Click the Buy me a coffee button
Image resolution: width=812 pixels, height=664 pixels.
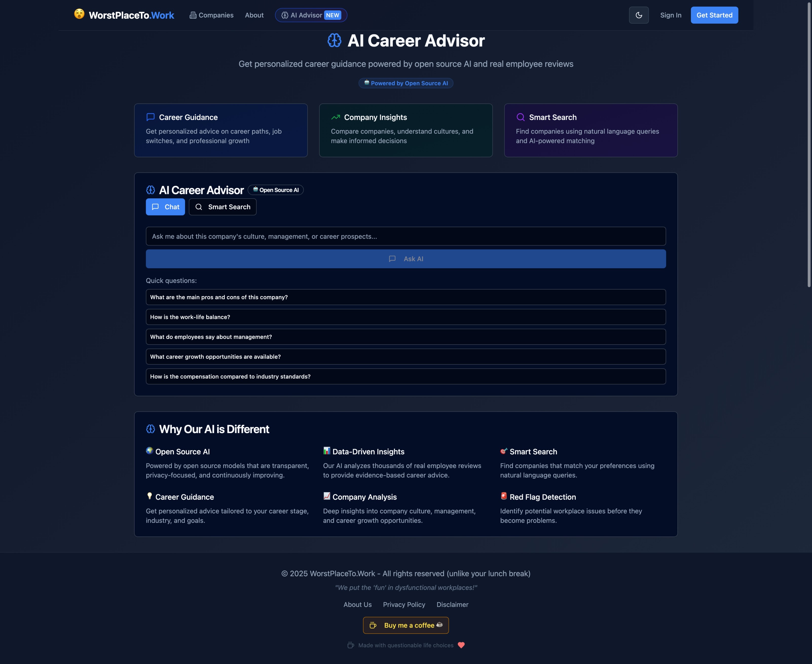[405, 625]
